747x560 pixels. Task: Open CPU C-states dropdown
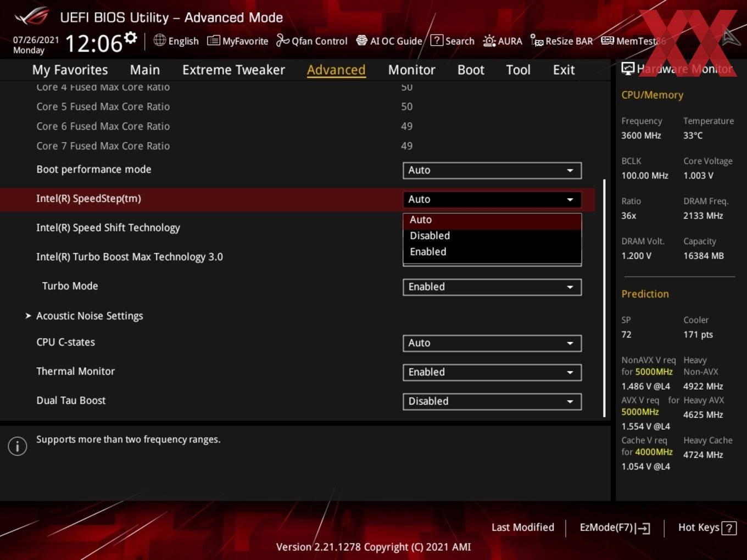492,343
